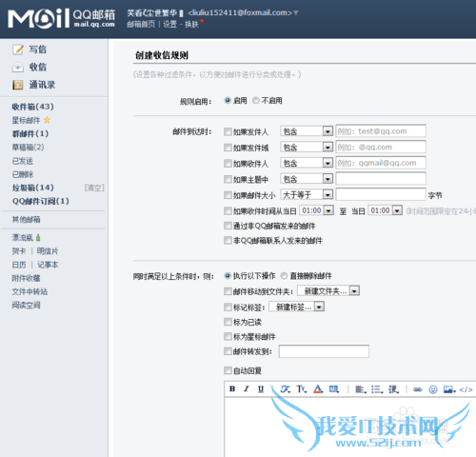The width and height of the screenshot is (476, 457).
Task: Open the 垃圾箱(14) folder
Action: [x=33, y=188]
